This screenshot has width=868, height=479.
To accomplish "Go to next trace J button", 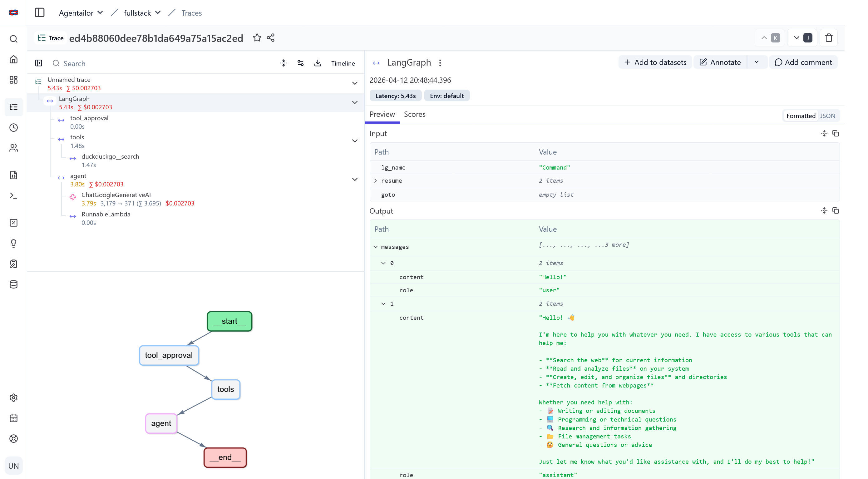I will [x=802, y=38].
